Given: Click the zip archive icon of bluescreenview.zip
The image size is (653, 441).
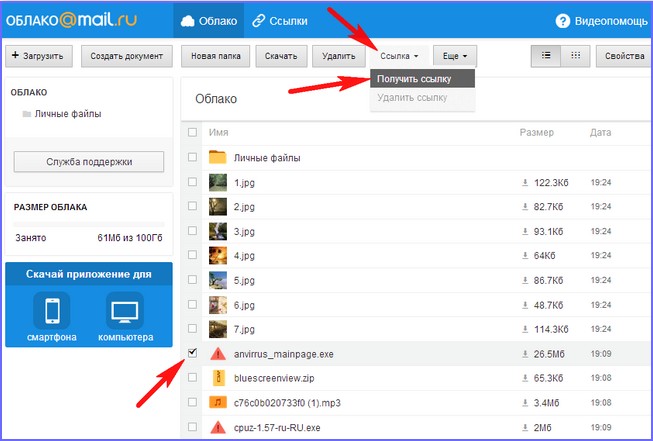Looking at the screenshot, I should (218, 378).
